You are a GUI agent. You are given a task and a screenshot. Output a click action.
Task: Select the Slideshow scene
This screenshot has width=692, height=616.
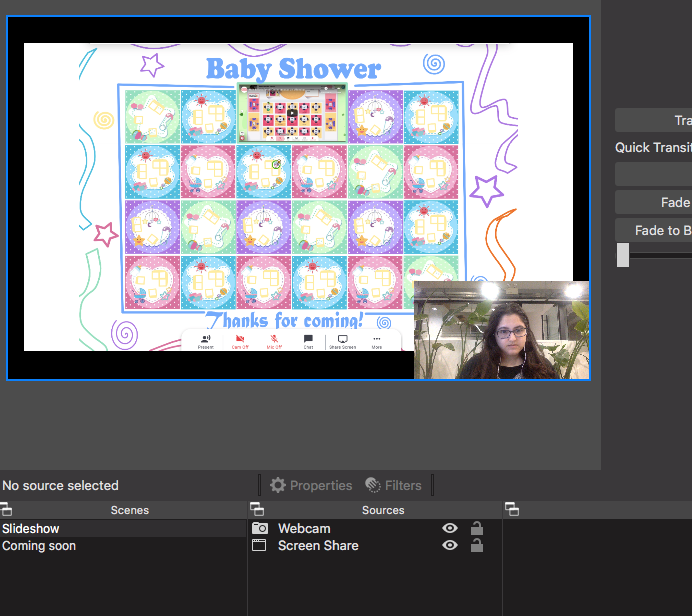(31, 529)
